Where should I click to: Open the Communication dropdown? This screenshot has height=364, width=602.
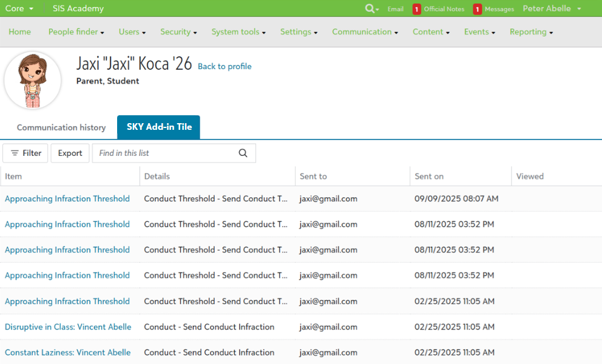[362, 32]
